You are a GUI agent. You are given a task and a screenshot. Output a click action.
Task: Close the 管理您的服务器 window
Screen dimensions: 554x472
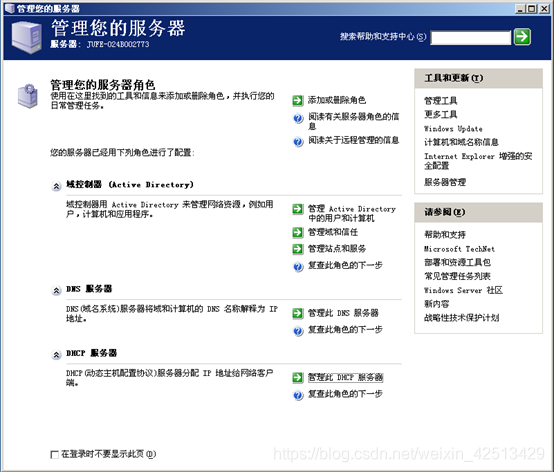[x=544, y=8]
